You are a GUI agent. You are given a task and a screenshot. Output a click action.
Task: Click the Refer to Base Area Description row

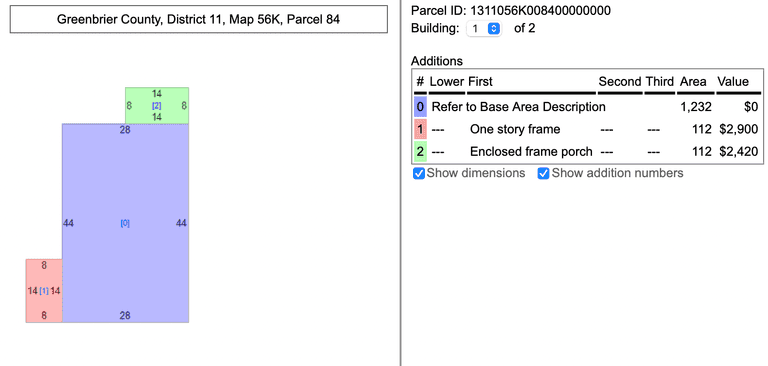[587, 107]
